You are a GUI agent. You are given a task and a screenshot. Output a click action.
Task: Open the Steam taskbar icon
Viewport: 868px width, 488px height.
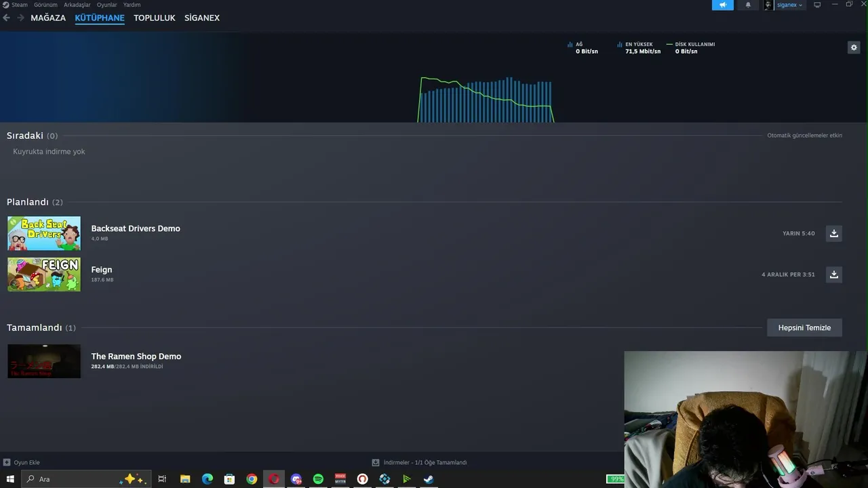pos(429,479)
